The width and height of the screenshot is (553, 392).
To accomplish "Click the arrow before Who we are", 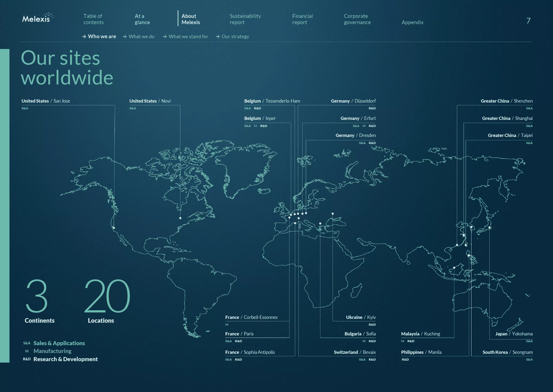I will [x=84, y=36].
